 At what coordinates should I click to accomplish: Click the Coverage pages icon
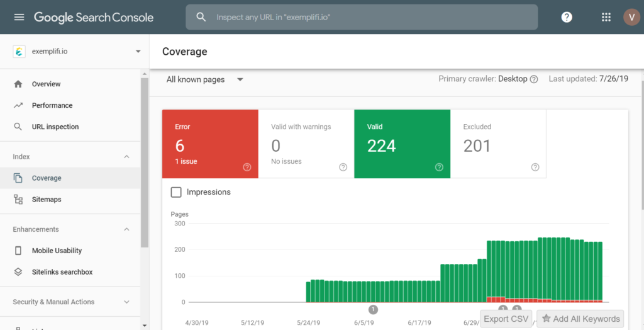tap(18, 178)
